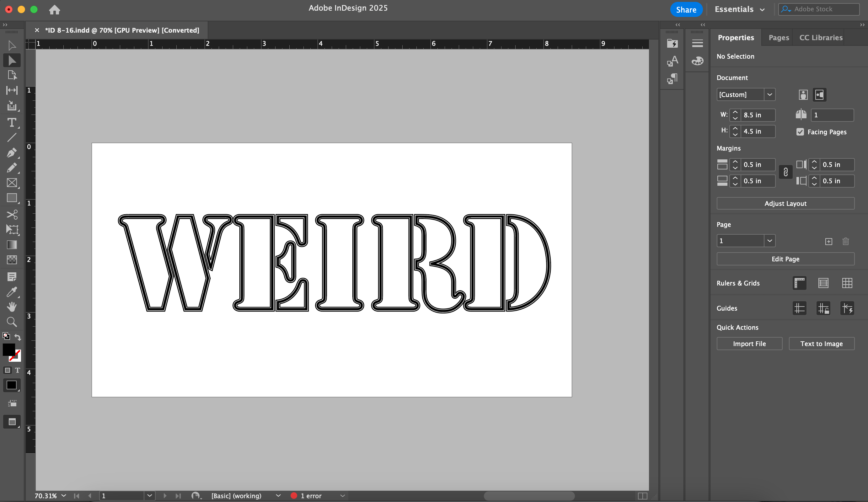Collapse the Properties panel dock
The image size is (868, 502).
(862, 25)
